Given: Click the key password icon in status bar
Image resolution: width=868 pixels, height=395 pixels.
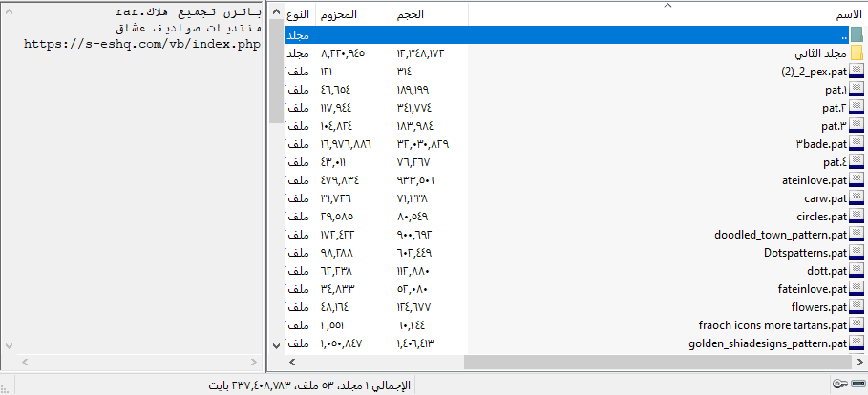Looking at the screenshot, I should 840,384.
